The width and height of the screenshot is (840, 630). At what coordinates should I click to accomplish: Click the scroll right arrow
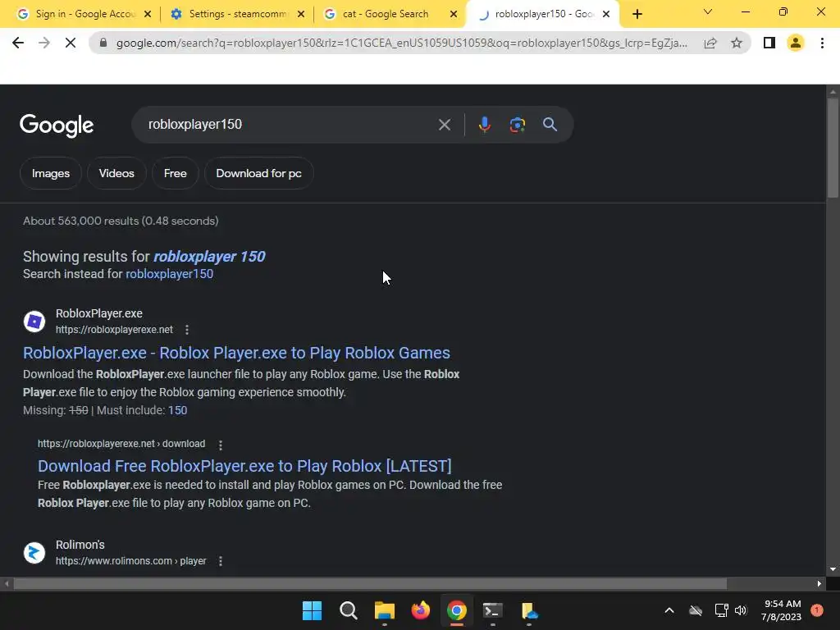819,583
